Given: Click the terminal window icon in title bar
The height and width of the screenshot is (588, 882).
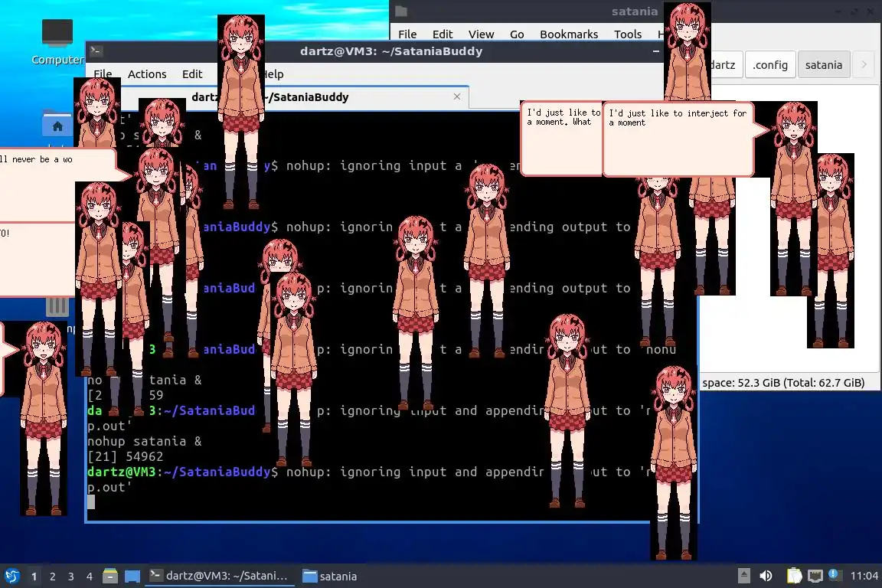Looking at the screenshot, I should 95,51.
